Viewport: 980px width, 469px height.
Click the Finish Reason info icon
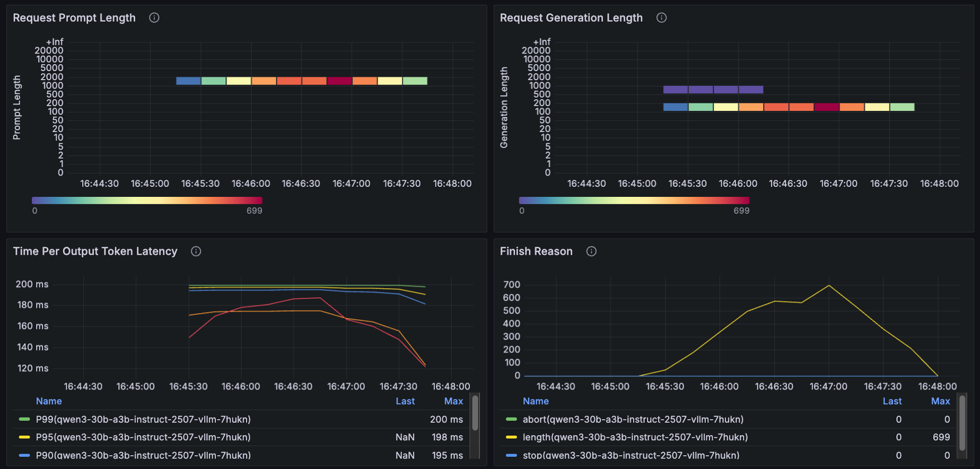coord(591,251)
